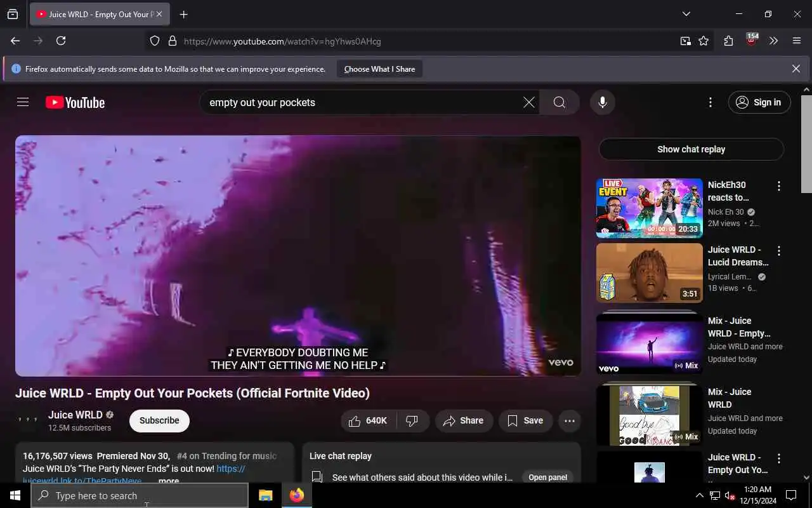Open Windows notification center
Viewport: 812px width, 508px height.
coord(791,495)
